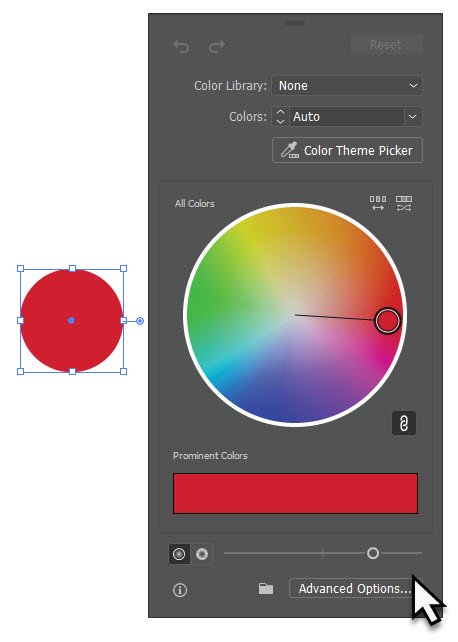
Task: Click the red color marker on wheel
Action: coord(387,321)
